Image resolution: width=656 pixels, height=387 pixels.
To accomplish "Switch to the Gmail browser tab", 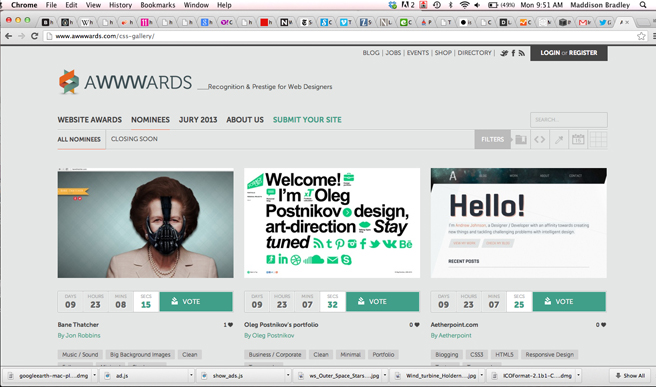I will pos(584,22).
